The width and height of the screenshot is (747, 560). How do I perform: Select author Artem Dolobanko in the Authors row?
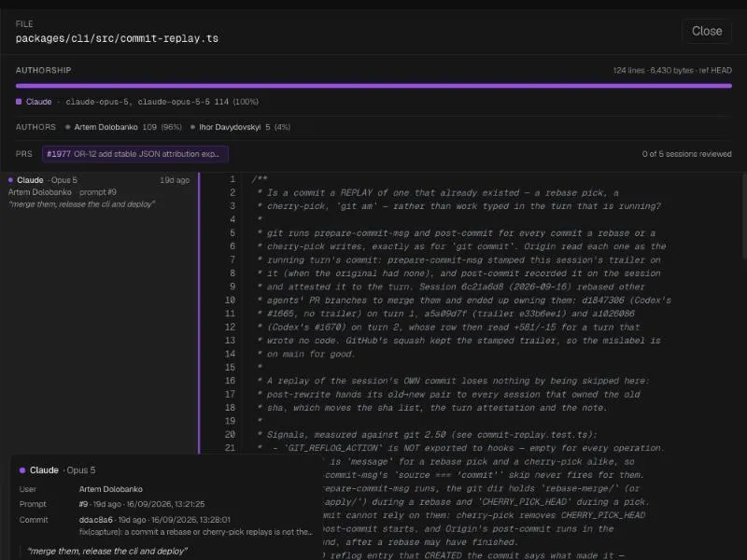coord(106,127)
